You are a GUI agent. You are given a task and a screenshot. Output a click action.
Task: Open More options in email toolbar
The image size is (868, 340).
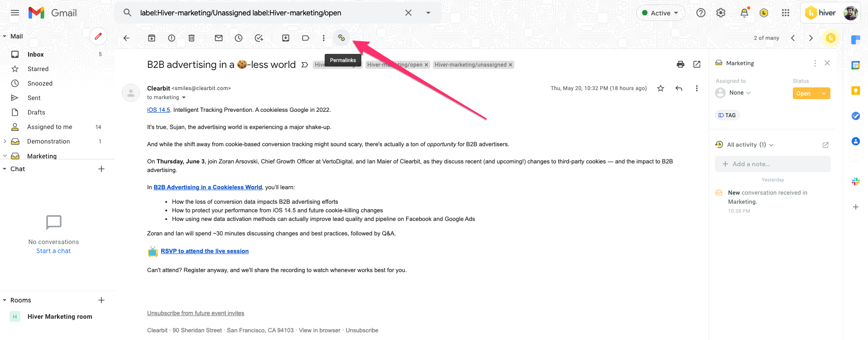tap(324, 38)
